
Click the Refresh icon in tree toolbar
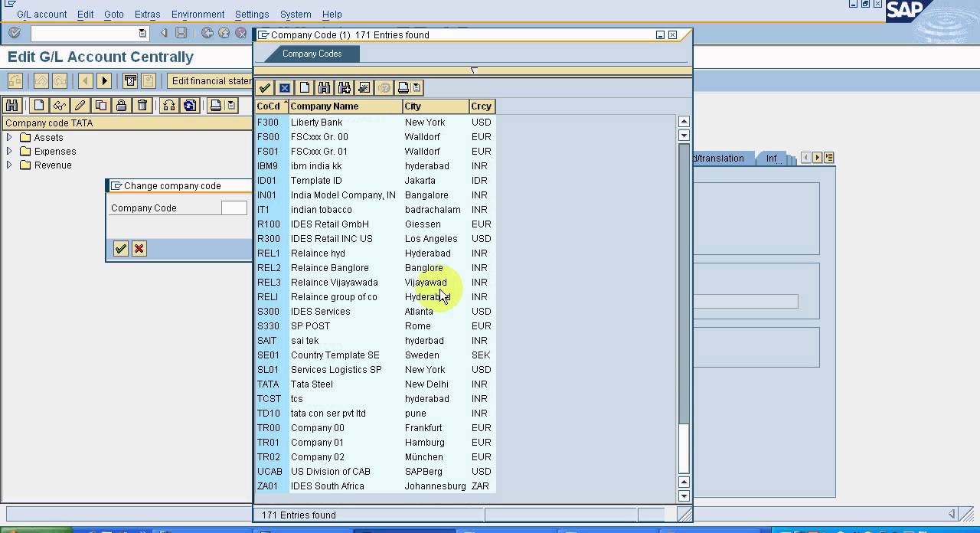(190, 106)
